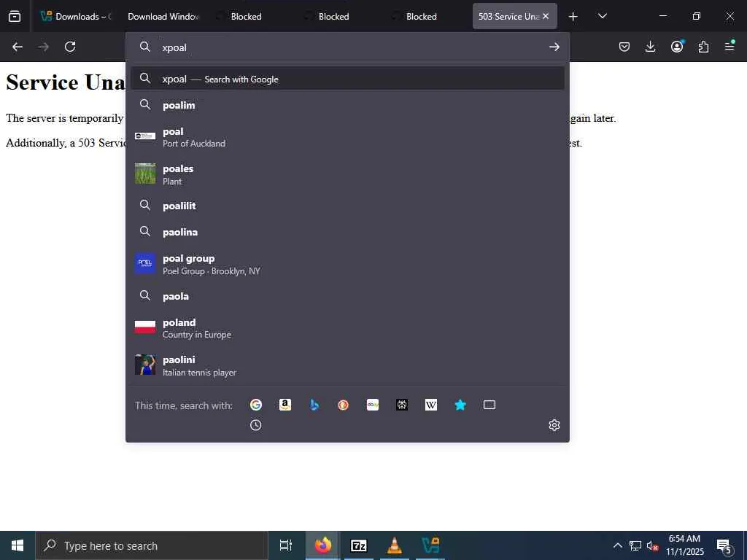Choose the paolina suggestion
Viewport: 747px width, 560px height.
click(x=348, y=232)
